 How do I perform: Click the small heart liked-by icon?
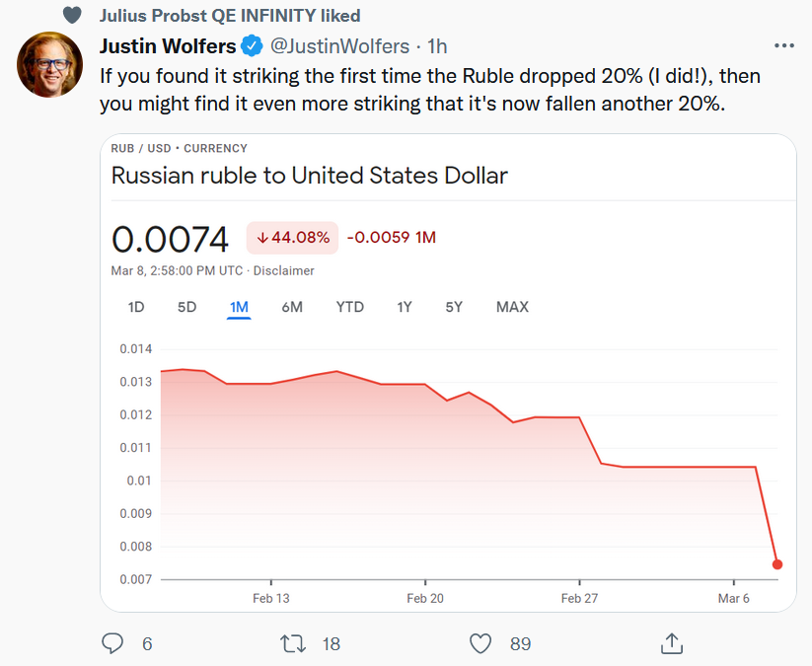(x=71, y=15)
